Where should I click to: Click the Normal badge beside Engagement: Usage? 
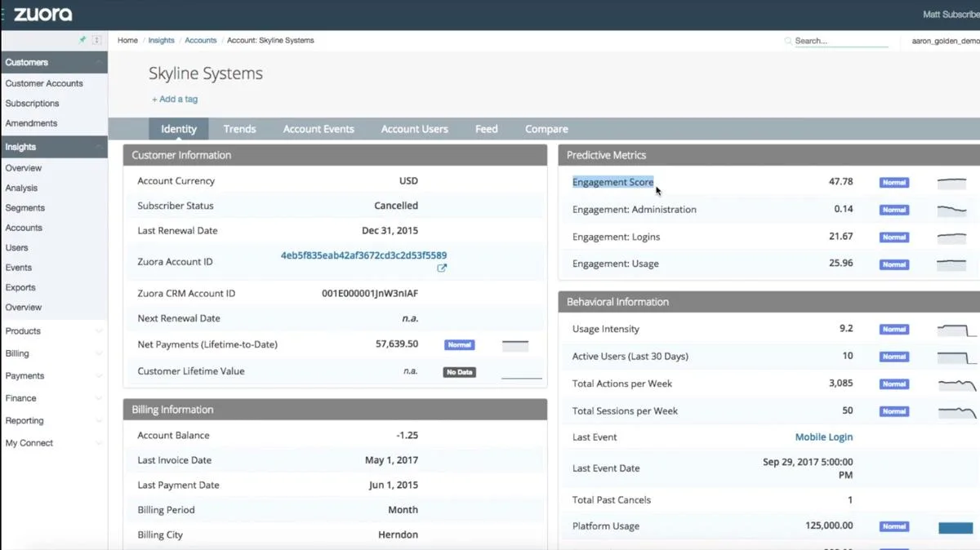point(894,264)
